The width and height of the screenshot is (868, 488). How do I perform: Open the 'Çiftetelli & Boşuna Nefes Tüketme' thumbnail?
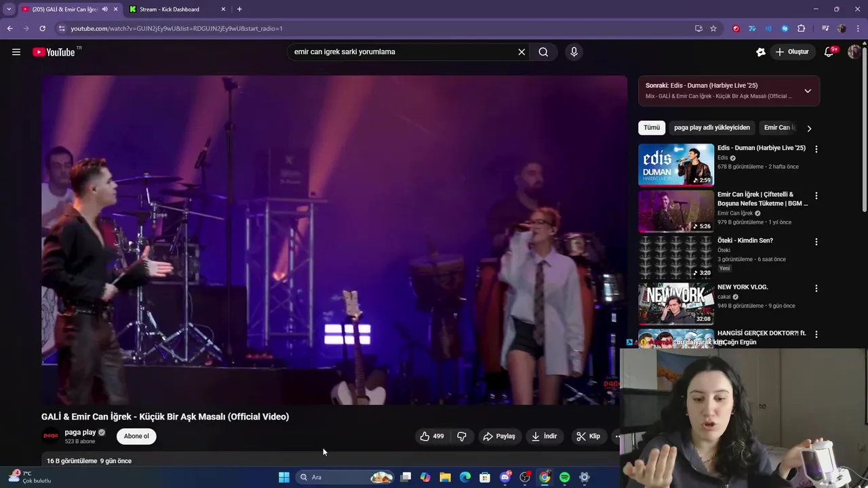676,211
